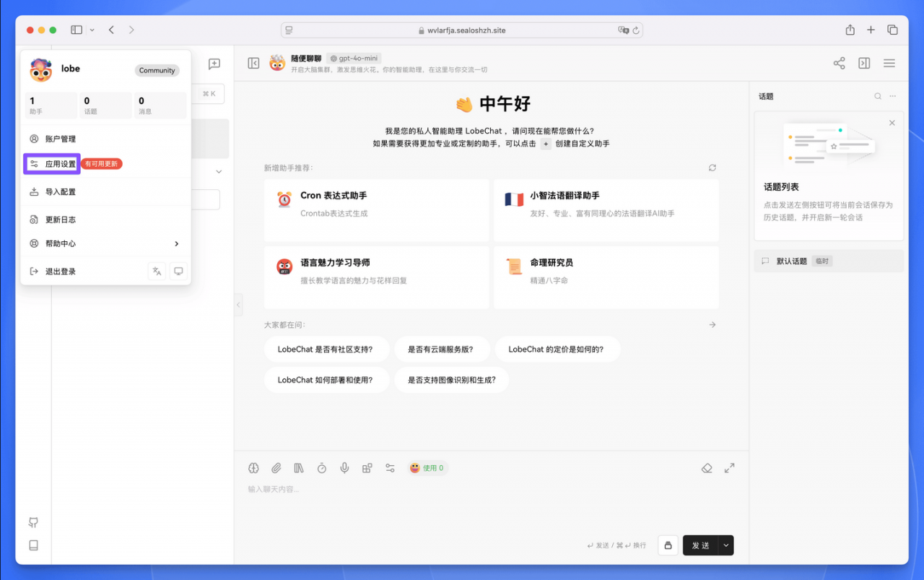924x580 pixels.
Task: Open the Safari sidebar dropdown chevron
Action: click(92, 30)
